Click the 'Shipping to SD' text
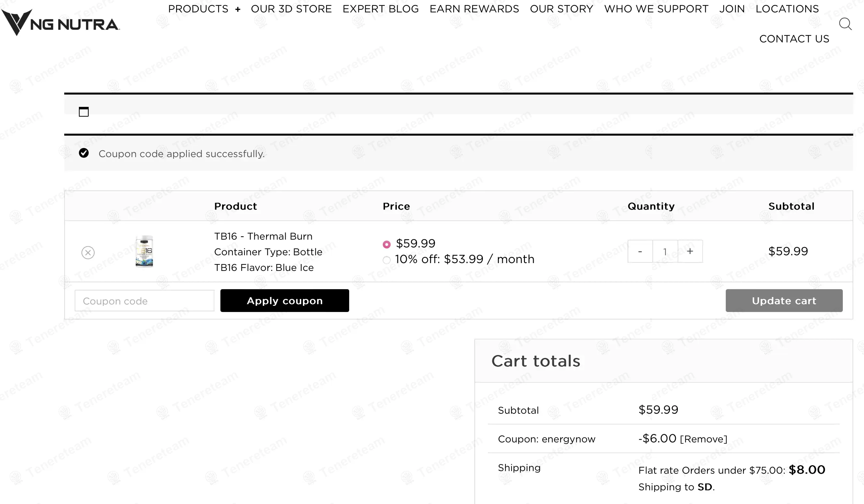The image size is (864, 504). 677,487
